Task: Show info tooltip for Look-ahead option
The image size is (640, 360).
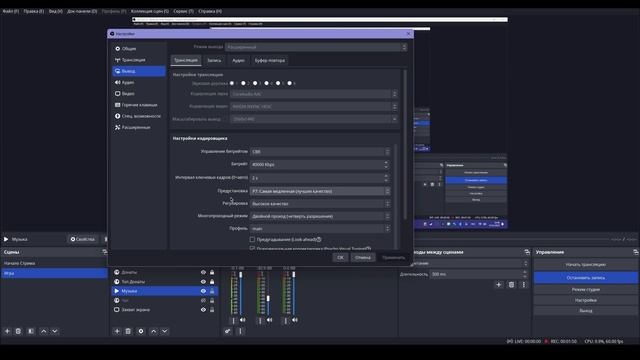Action: coord(319,240)
